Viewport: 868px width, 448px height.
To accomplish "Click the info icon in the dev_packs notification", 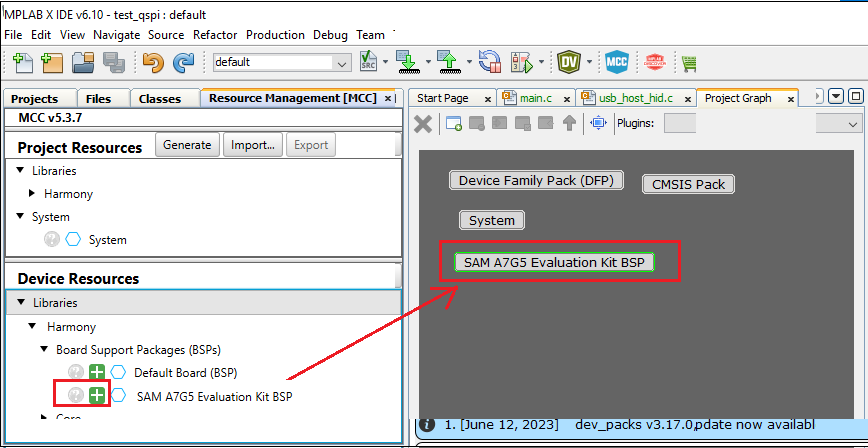I will (427, 425).
